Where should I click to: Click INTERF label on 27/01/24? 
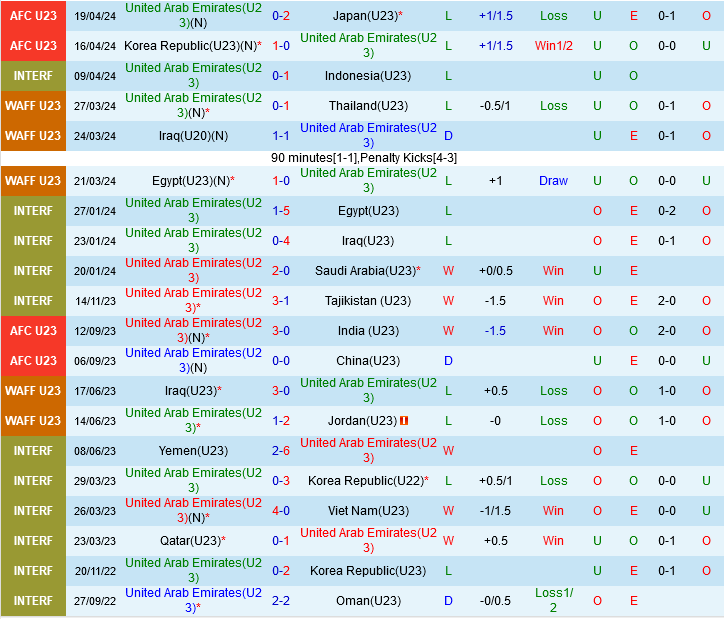(33, 211)
